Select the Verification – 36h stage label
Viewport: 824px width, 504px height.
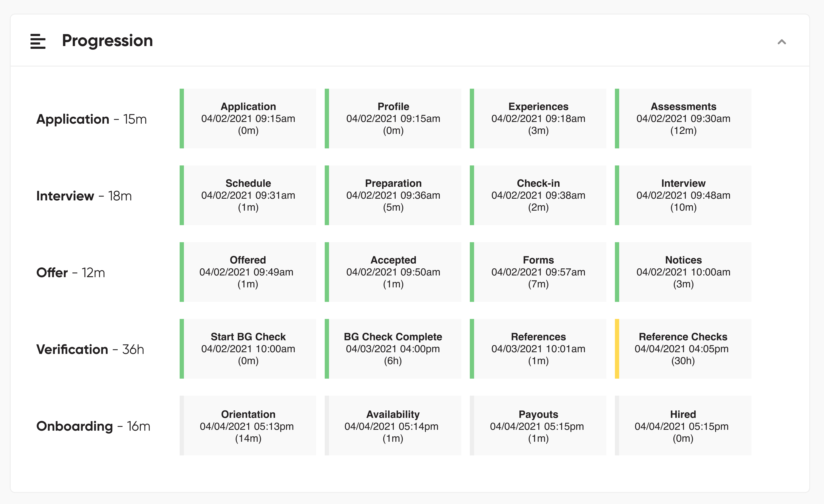click(x=90, y=349)
